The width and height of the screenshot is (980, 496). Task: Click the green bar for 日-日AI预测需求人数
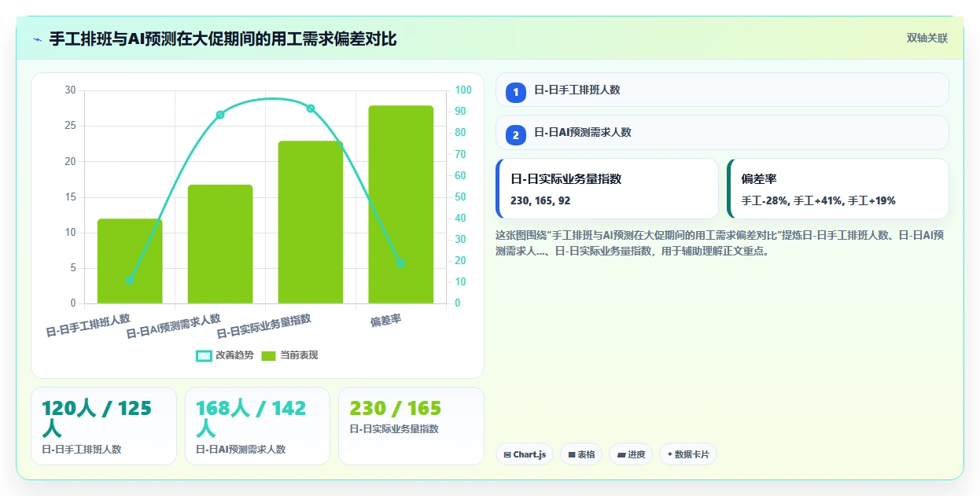pos(220,244)
